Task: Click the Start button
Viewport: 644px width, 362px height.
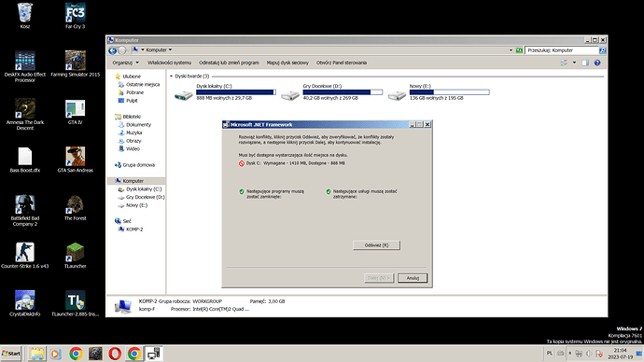Action: coord(11,354)
